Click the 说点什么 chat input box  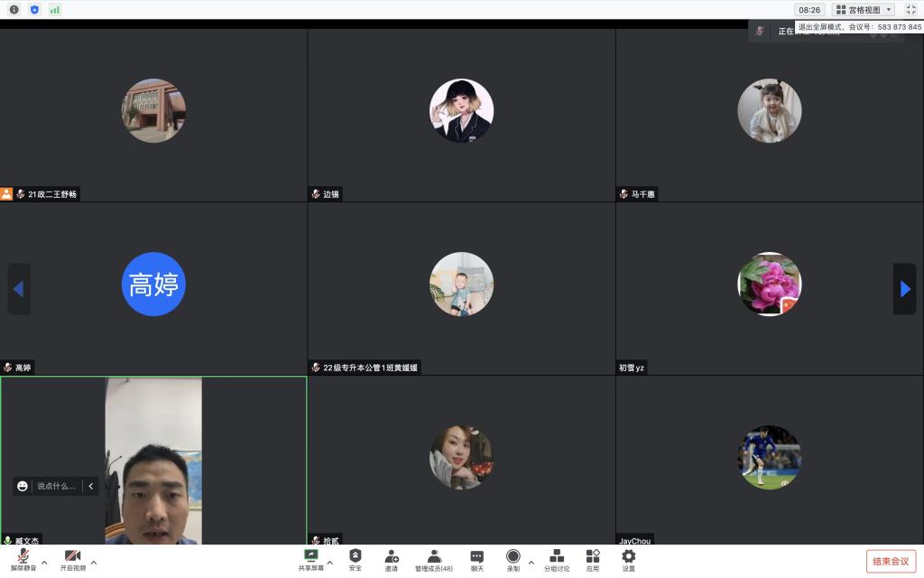tap(56, 486)
